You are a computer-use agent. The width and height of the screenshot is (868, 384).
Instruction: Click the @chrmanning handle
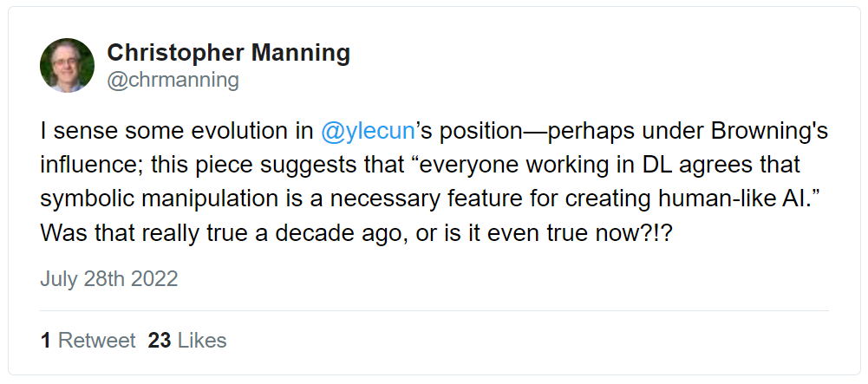click(173, 81)
